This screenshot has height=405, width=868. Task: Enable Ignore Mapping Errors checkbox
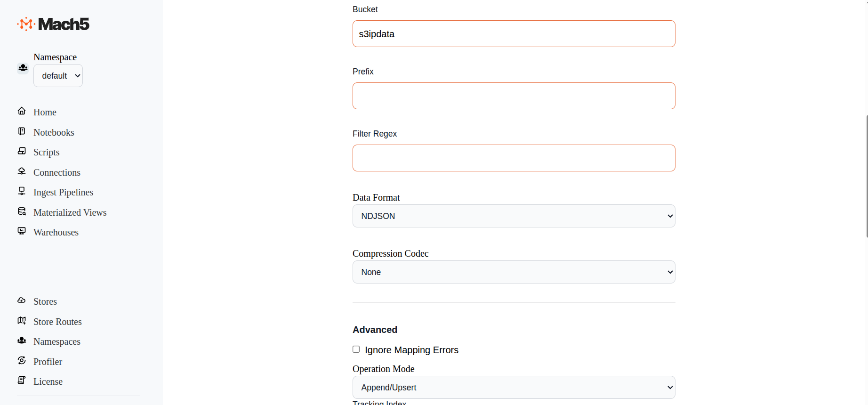pos(356,349)
